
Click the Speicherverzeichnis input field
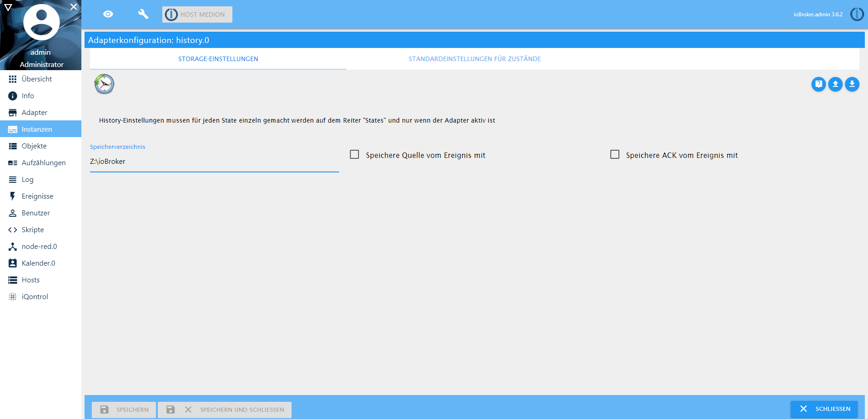point(214,162)
